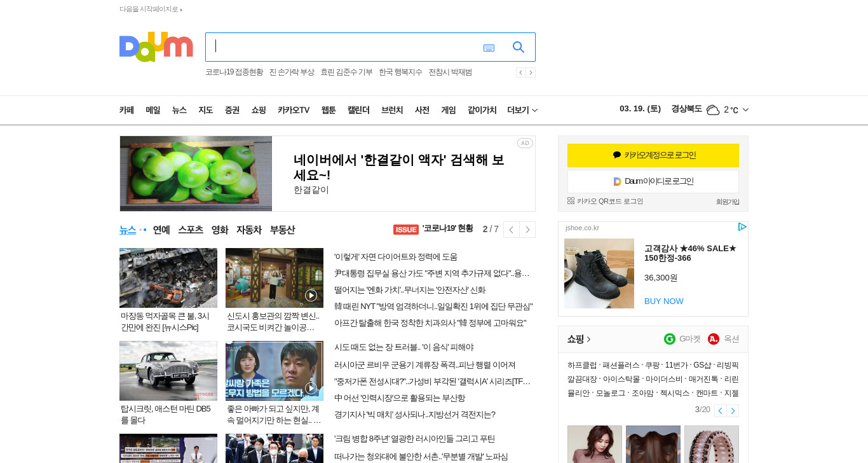Open 캘린더 in the navigation bar
This screenshot has height=463, width=868.
tap(358, 110)
